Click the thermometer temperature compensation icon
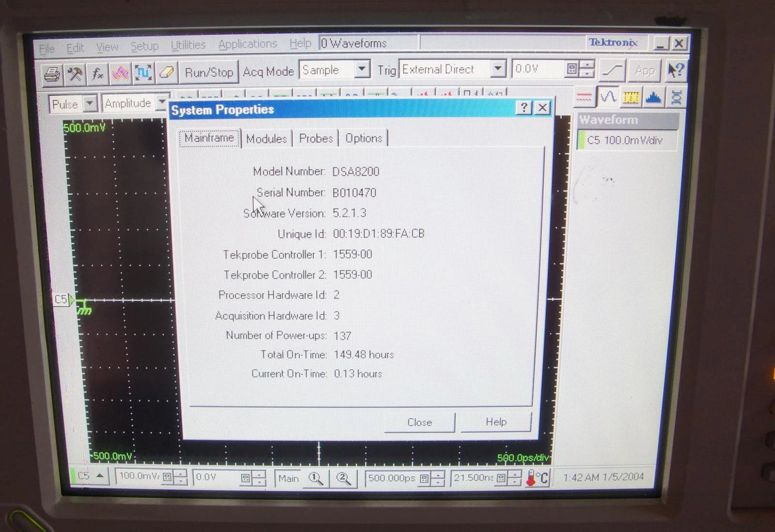 point(537,478)
